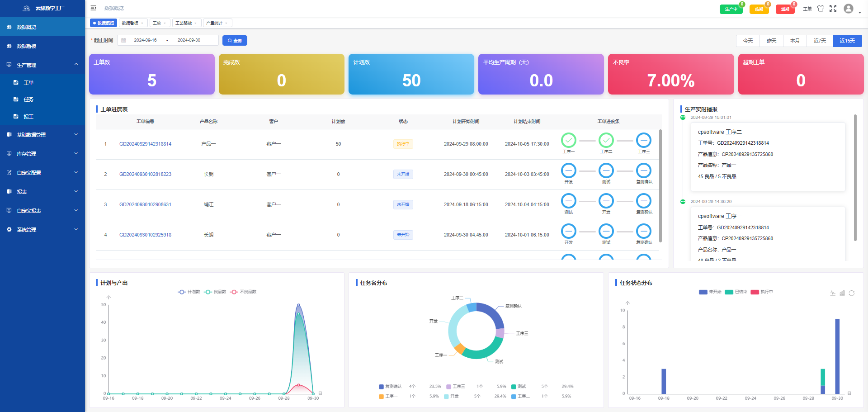Toggle 未开始 series in status chart legend
The image size is (868, 412).
coord(710,292)
